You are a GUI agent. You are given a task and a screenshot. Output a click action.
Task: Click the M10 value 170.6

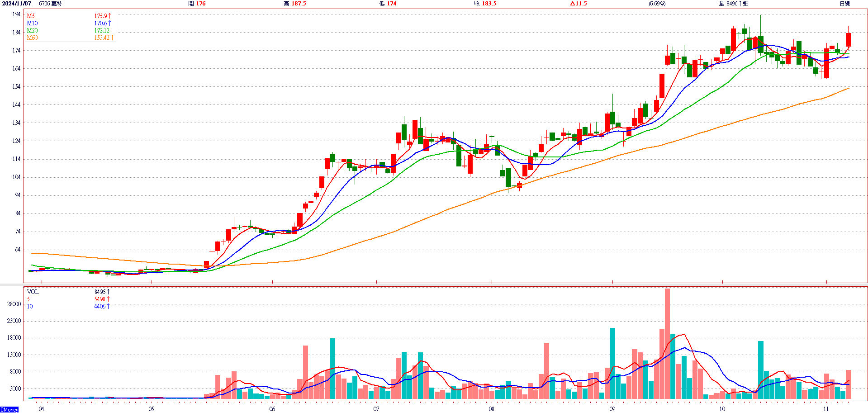(x=102, y=23)
